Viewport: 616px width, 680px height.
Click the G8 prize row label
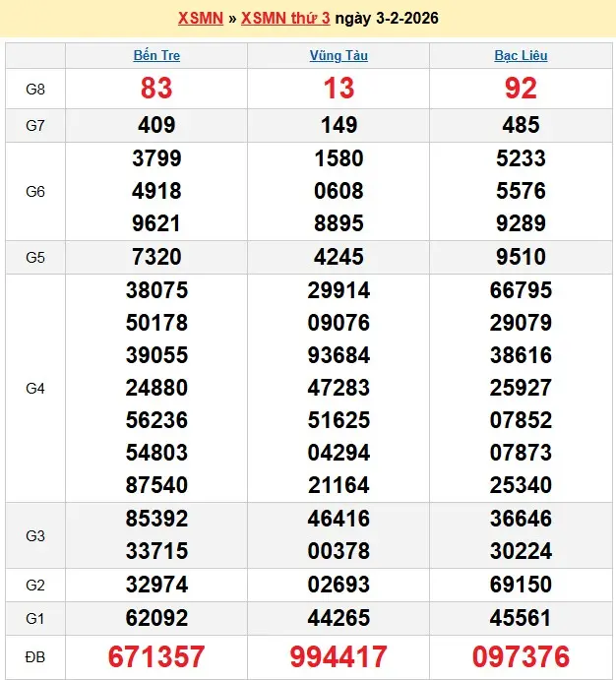point(35,89)
